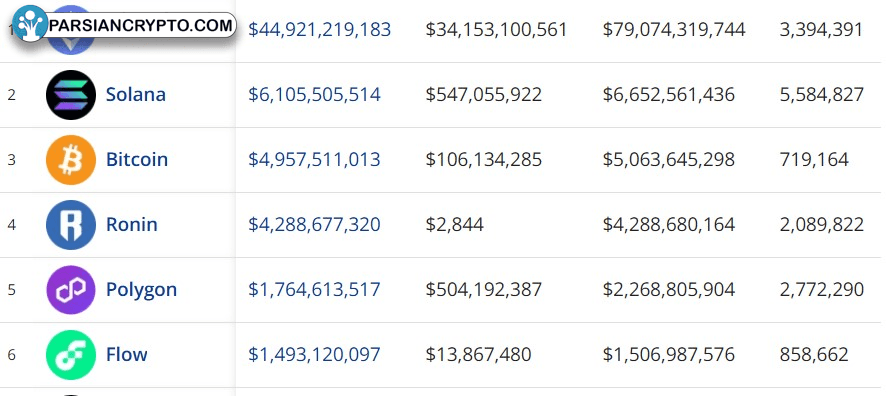Click the Flow logo icon

click(71, 355)
